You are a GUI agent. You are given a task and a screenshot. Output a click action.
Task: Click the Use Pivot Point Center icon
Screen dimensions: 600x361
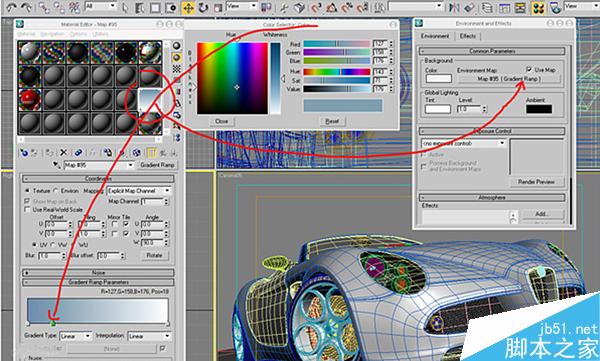click(266, 7)
